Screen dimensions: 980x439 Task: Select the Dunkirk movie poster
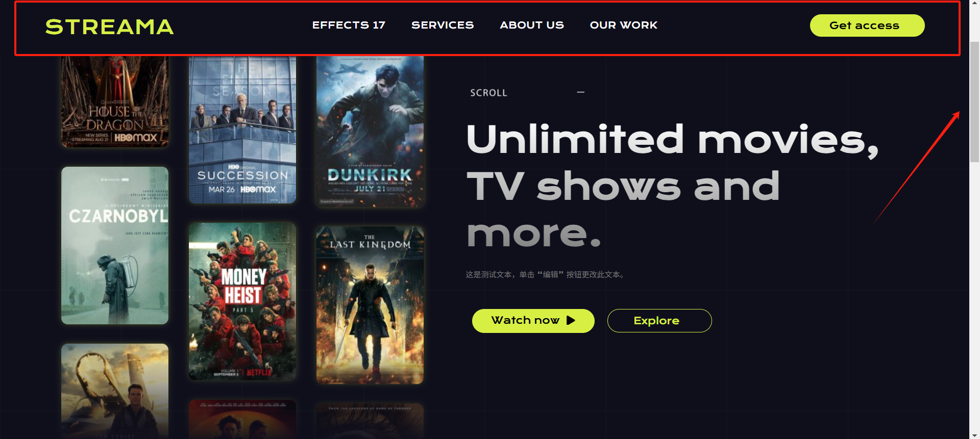(x=370, y=131)
